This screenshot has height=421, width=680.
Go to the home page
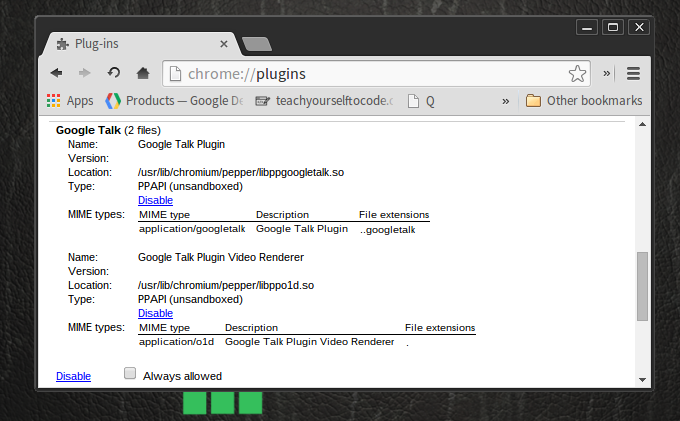143,73
